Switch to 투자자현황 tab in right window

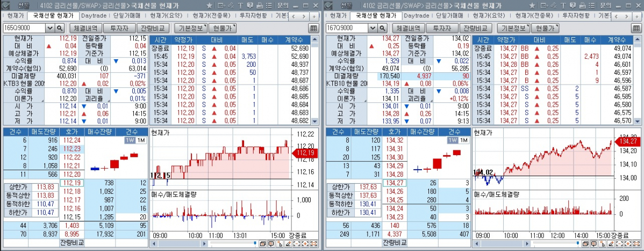pyautogui.click(x=575, y=16)
